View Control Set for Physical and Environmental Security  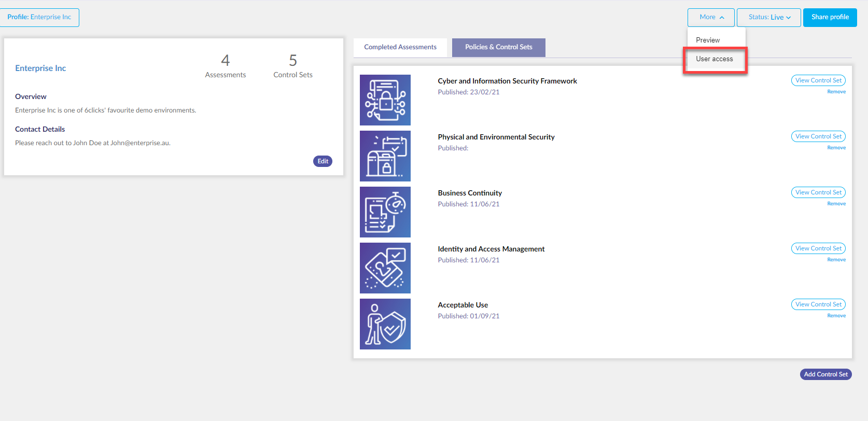tap(819, 136)
